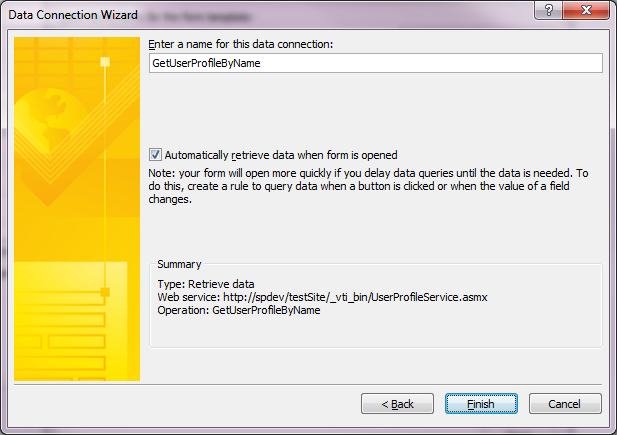Click the large checkmark graphic in the banner
This screenshot has height=435, width=617.
pos(77,136)
